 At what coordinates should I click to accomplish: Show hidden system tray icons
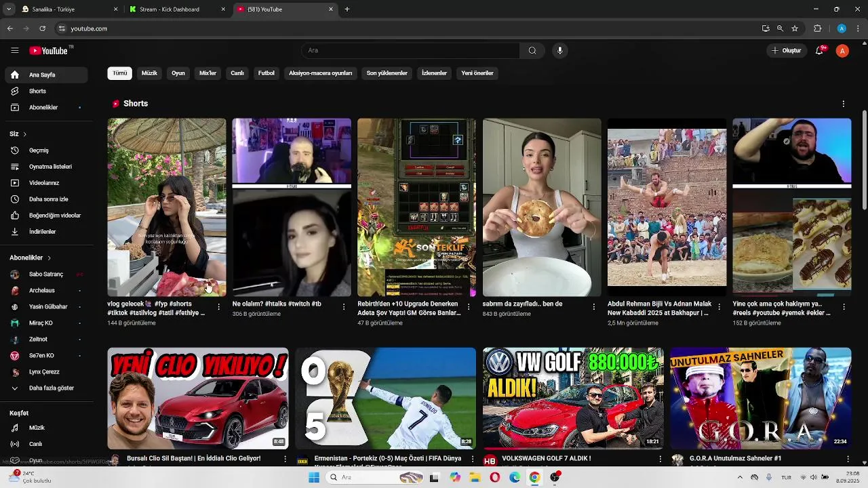740,477
